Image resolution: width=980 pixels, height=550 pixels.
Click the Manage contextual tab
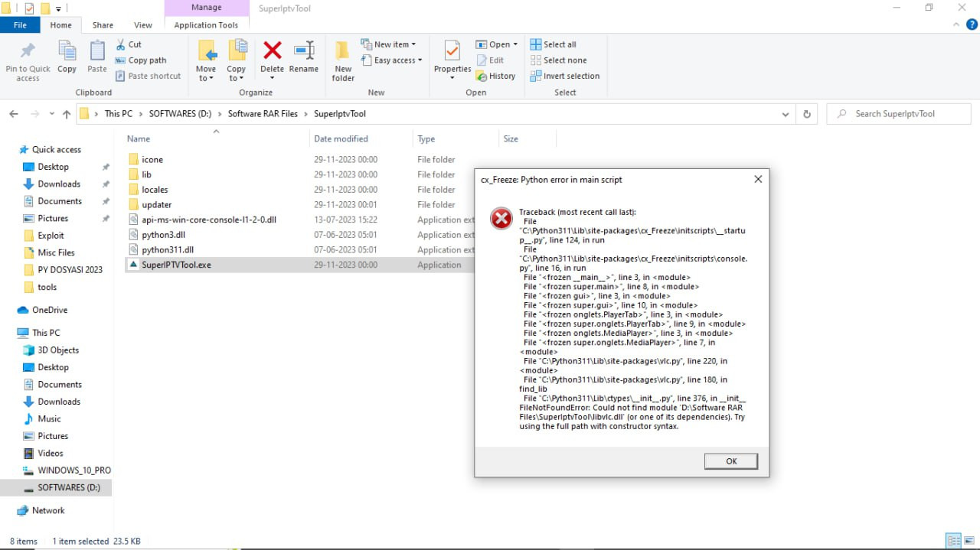click(207, 8)
